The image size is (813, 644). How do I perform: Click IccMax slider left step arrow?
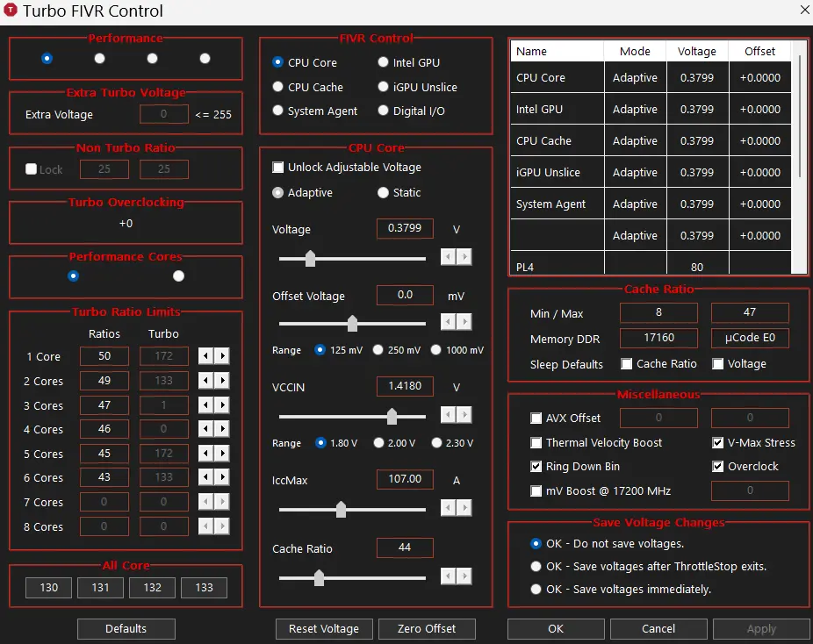448,508
